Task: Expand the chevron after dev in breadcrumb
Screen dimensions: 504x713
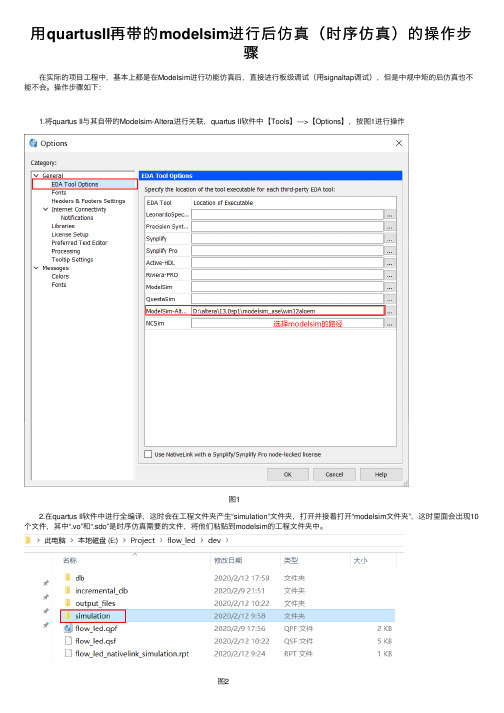Action: [x=227, y=540]
